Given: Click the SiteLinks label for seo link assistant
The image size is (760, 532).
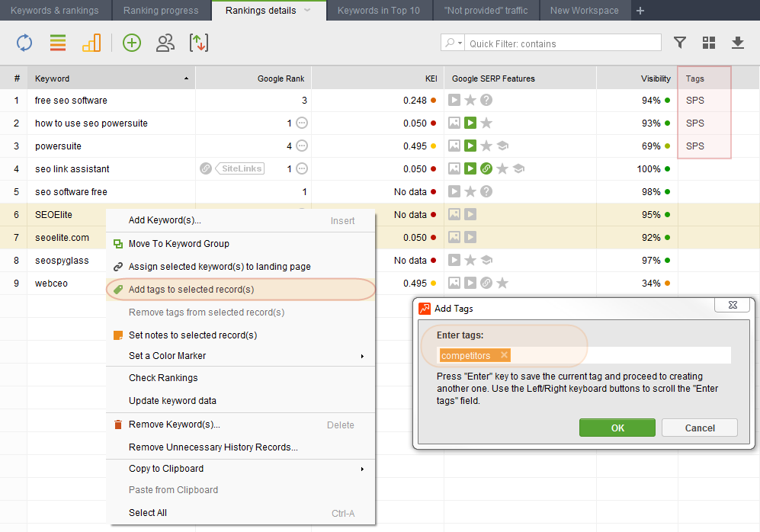Looking at the screenshot, I should [242, 168].
